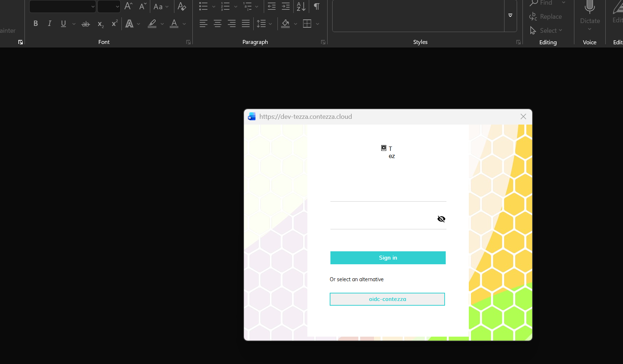623x364 pixels.
Task: Clear all formatting icon
Action: click(x=182, y=6)
